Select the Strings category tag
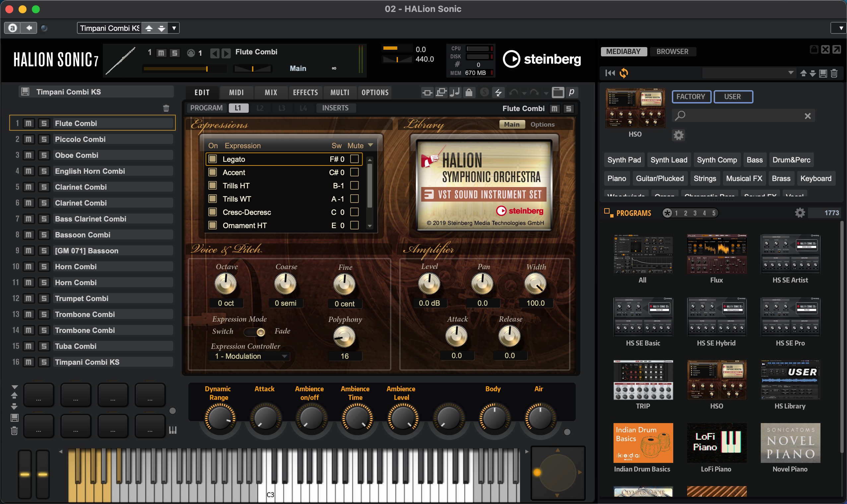This screenshot has width=847, height=504. click(x=705, y=179)
